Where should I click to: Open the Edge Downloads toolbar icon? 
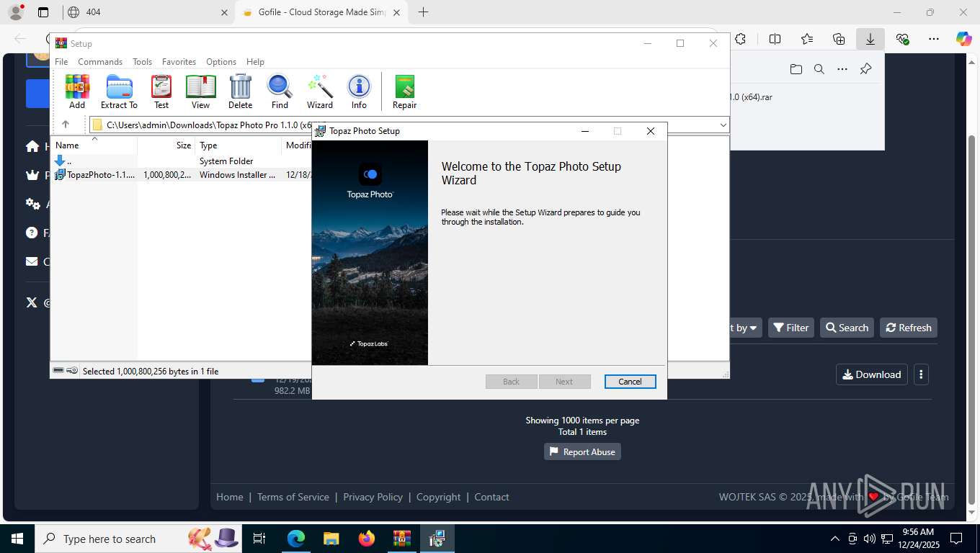[870, 39]
